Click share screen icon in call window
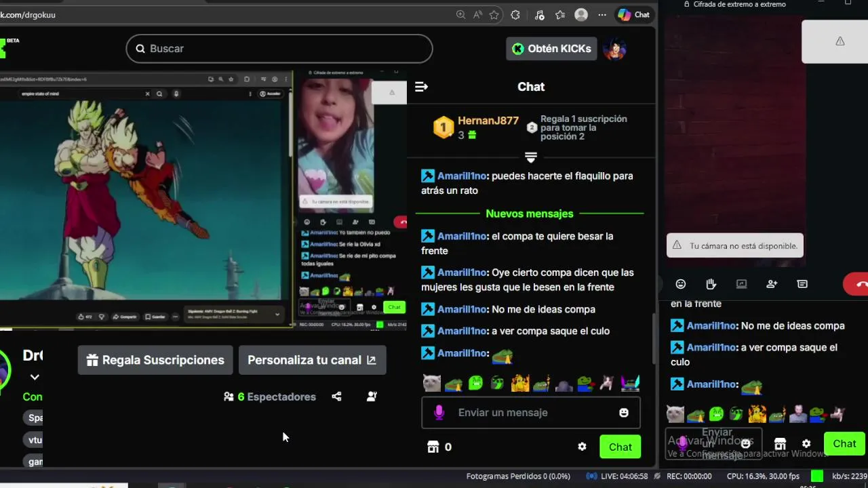The width and height of the screenshot is (868, 488). (x=741, y=284)
